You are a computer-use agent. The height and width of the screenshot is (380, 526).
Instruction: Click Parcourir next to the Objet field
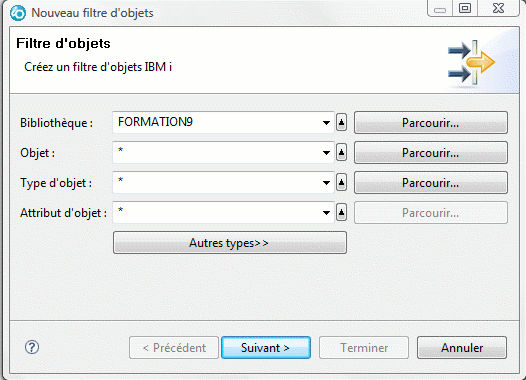(431, 153)
